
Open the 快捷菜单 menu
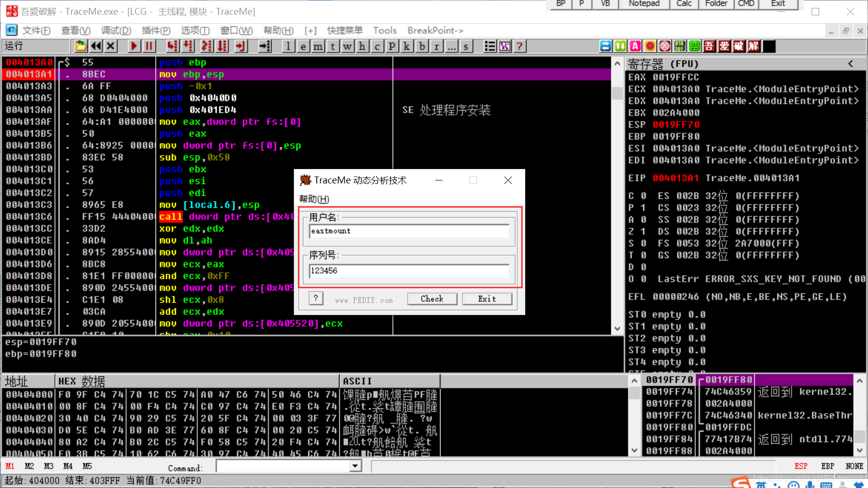click(345, 31)
